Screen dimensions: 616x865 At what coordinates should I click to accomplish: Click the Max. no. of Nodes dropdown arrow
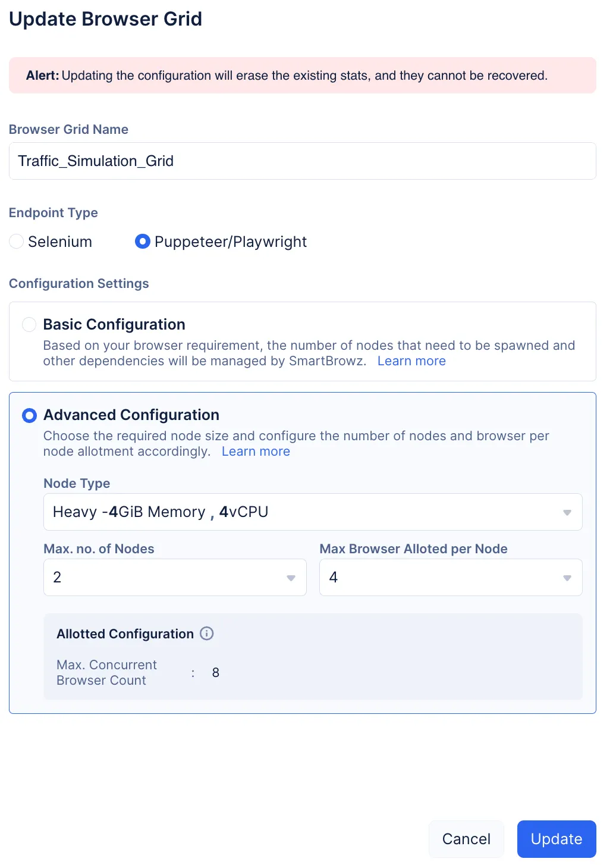pos(291,578)
